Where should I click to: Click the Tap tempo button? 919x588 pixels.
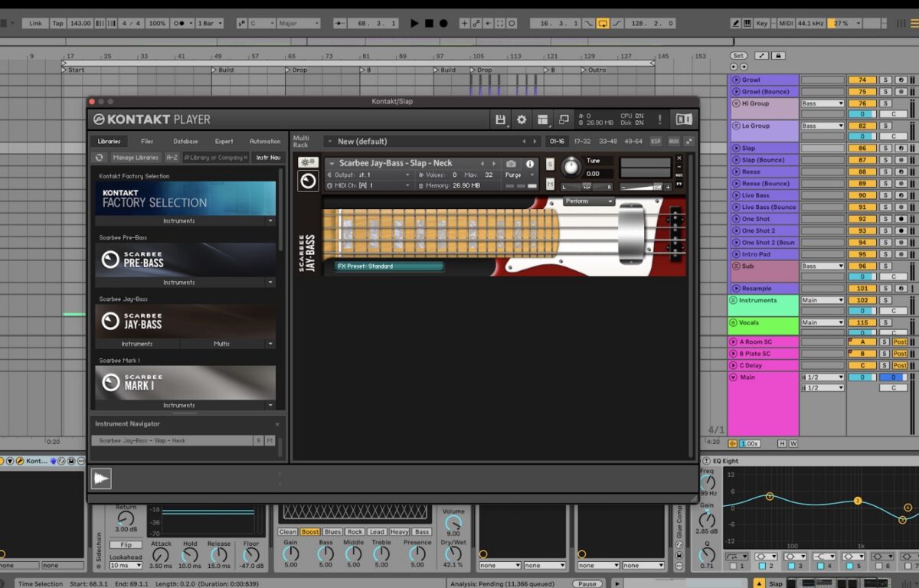(57, 24)
